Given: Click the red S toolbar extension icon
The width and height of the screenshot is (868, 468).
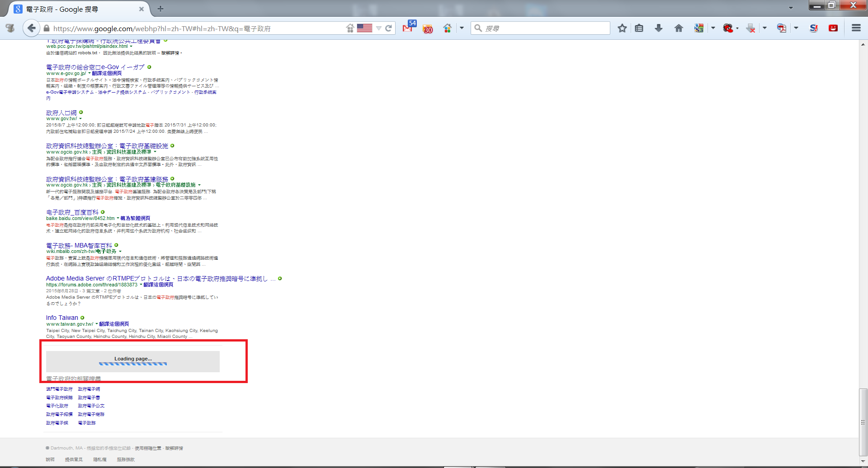Looking at the screenshot, I should pyautogui.click(x=814, y=28).
